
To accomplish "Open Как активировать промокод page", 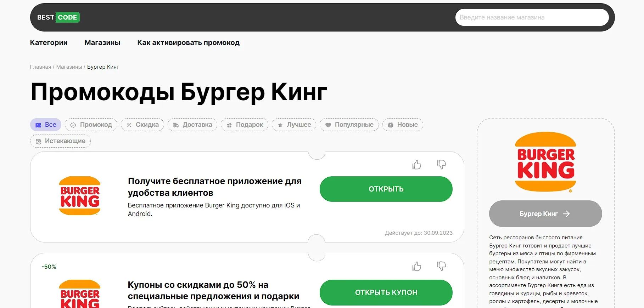I will coord(188,42).
